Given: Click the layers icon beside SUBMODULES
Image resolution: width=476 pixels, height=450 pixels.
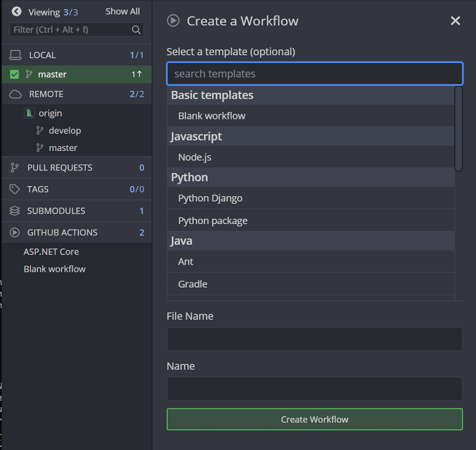Looking at the screenshot, I should [x=15, y=211].
